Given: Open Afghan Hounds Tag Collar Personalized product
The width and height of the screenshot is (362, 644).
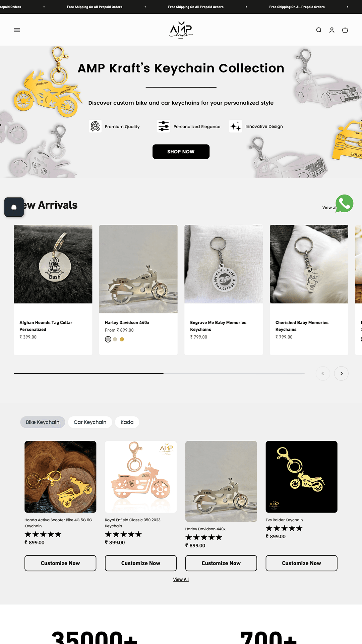Looking at the screenshot, I should pyautogui.click(x=46, y=326).
